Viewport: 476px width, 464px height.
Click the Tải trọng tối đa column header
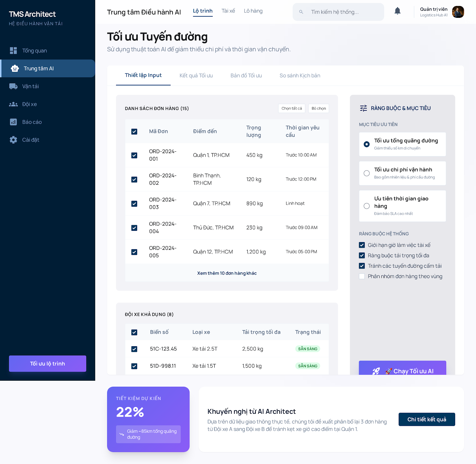tap(261, 332)
